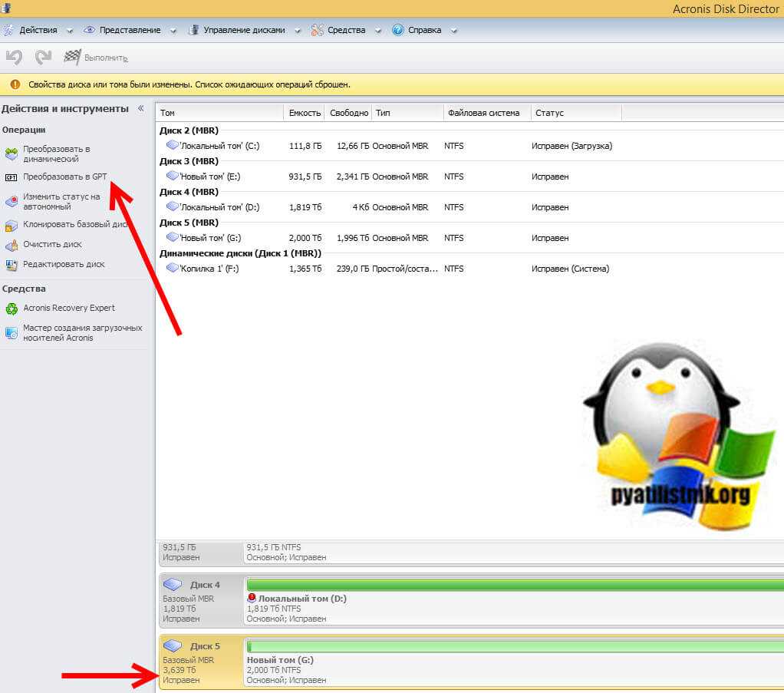The width and height of the screenshot is (784, 693).
Task: Click the GPT icon beside Преобразовать в GPT
Action: (x=11, y=177)
